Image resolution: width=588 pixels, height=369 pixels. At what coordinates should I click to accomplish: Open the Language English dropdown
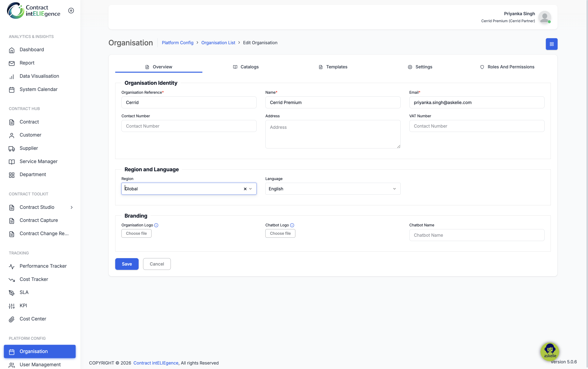(333, 189)
